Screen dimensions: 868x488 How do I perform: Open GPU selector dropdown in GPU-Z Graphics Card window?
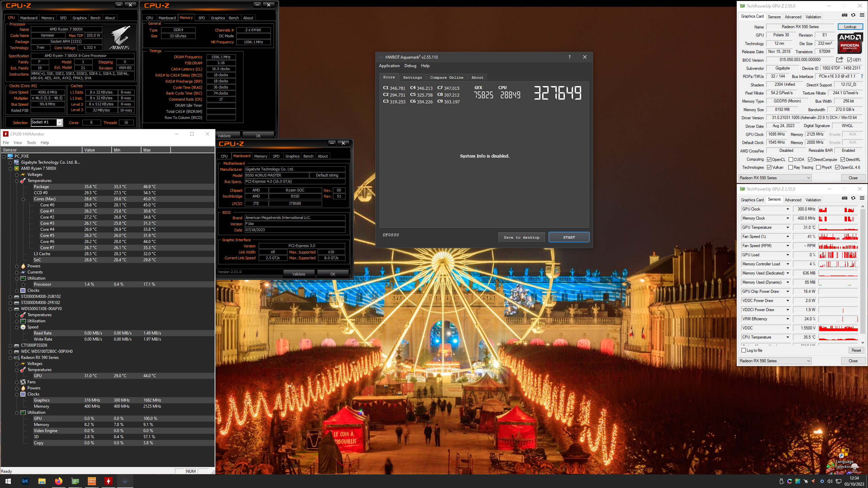(775, 178)
